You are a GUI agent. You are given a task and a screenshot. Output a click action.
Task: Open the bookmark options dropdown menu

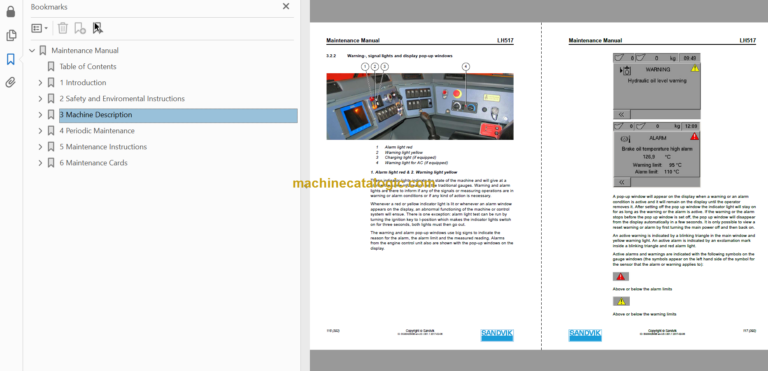point(40,28)
